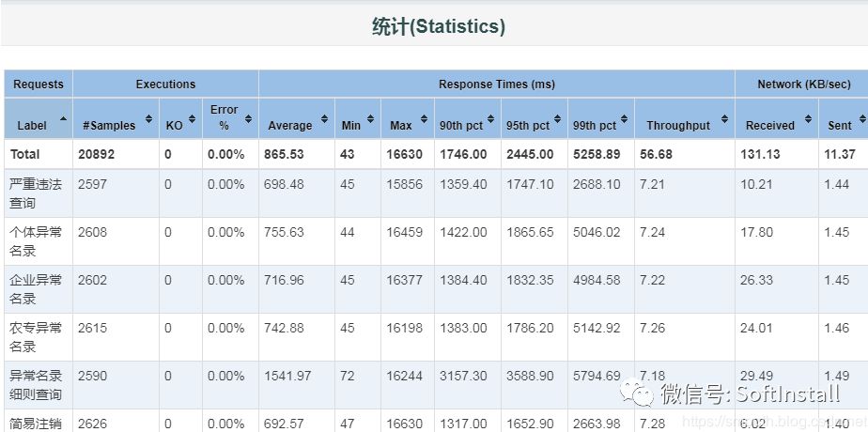Select samples value 2615
This screenshot has height=432, width=868.
tap(92, 328)
